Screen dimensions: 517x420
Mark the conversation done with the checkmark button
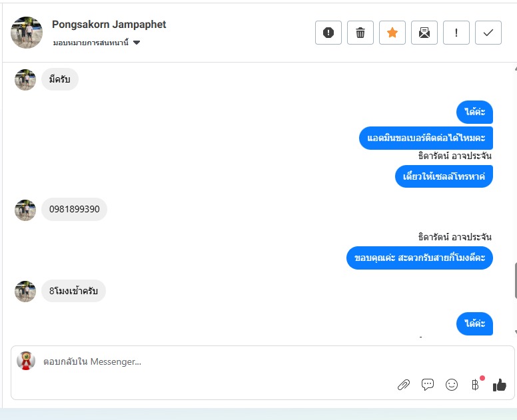click(488, 33)
